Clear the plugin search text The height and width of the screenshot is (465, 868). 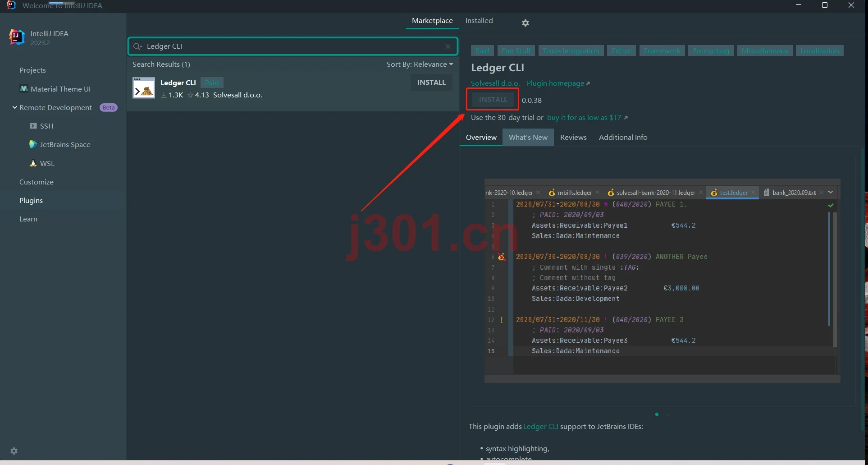[x=448, y=46]
